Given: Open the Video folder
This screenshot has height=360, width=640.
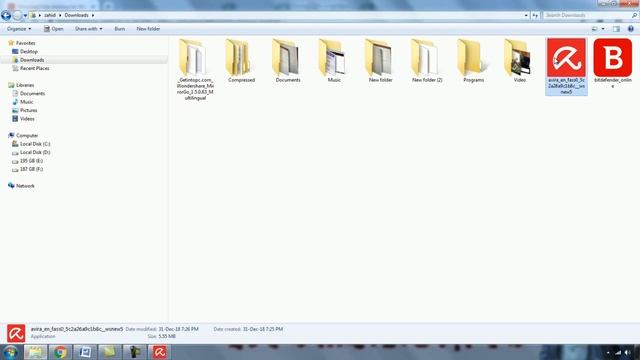Looking at the screenshot, I should click(520, 61).
